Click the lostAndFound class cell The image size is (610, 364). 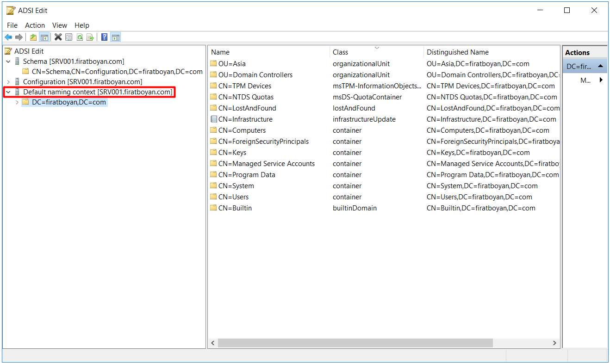(x=354, y=108)
